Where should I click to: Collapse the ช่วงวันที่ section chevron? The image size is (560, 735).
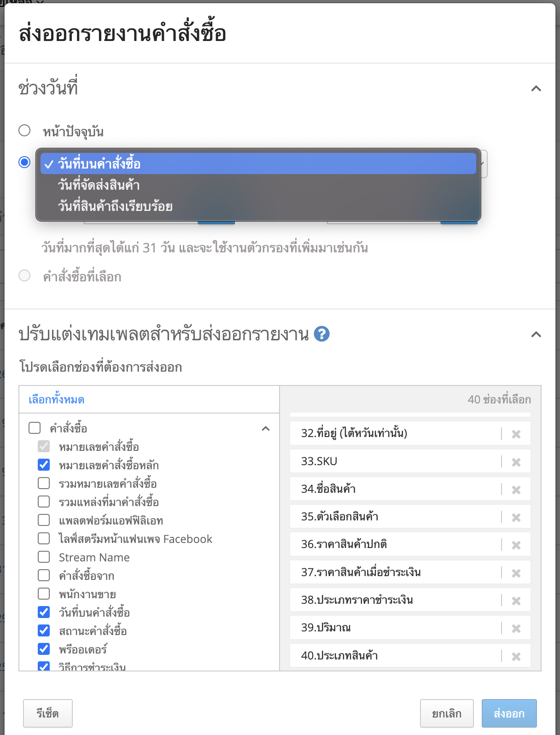[x=536, y=88]
